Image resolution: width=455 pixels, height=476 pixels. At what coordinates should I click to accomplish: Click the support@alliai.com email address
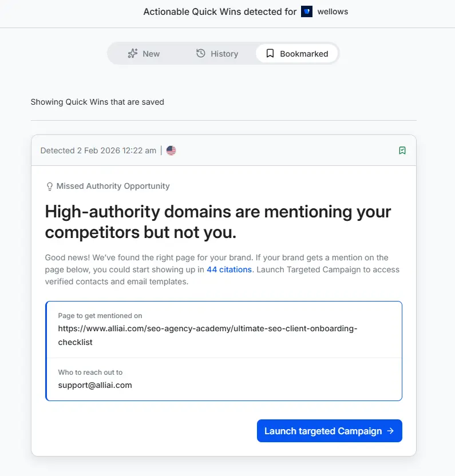click(x=95, y=385)
